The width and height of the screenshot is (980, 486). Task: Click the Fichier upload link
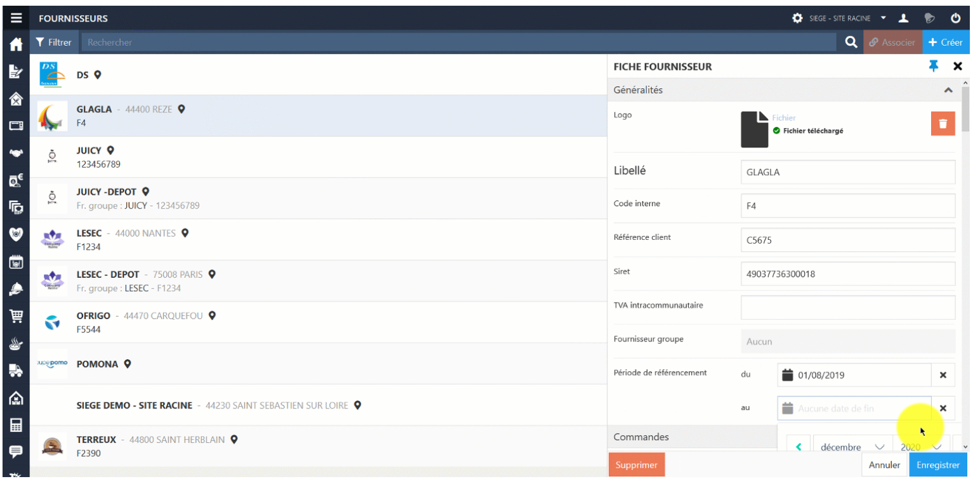tap(784, 118)
